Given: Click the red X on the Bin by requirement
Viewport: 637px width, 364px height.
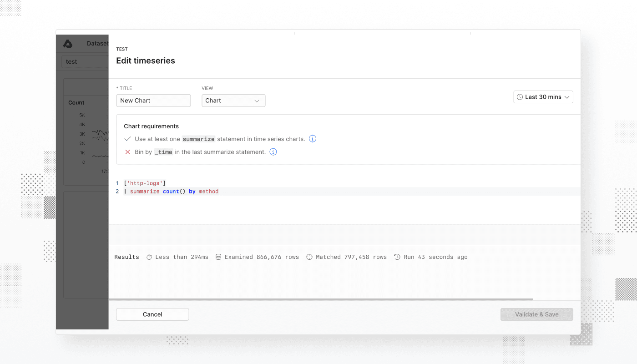Looking at the screenshot, I should [x=127, y=152].
